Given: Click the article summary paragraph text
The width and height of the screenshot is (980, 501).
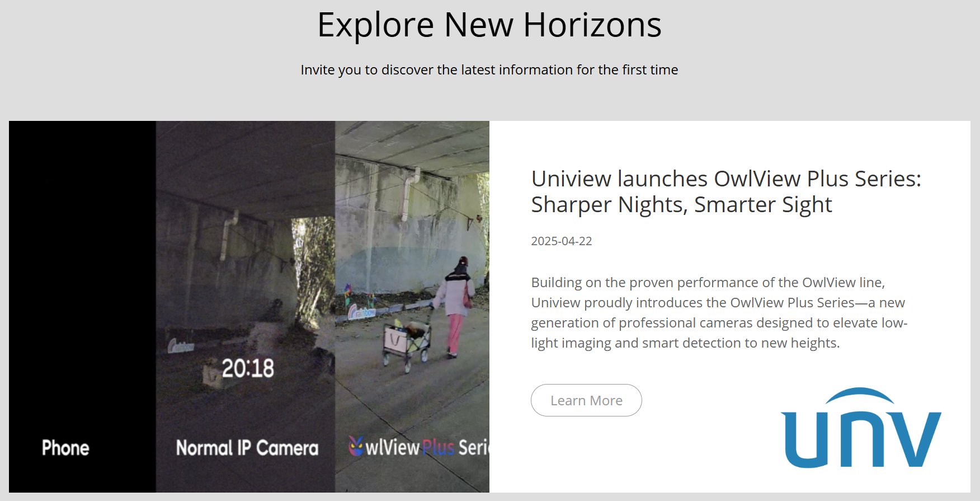Looking at the screenshot, I should click(719, 312).
